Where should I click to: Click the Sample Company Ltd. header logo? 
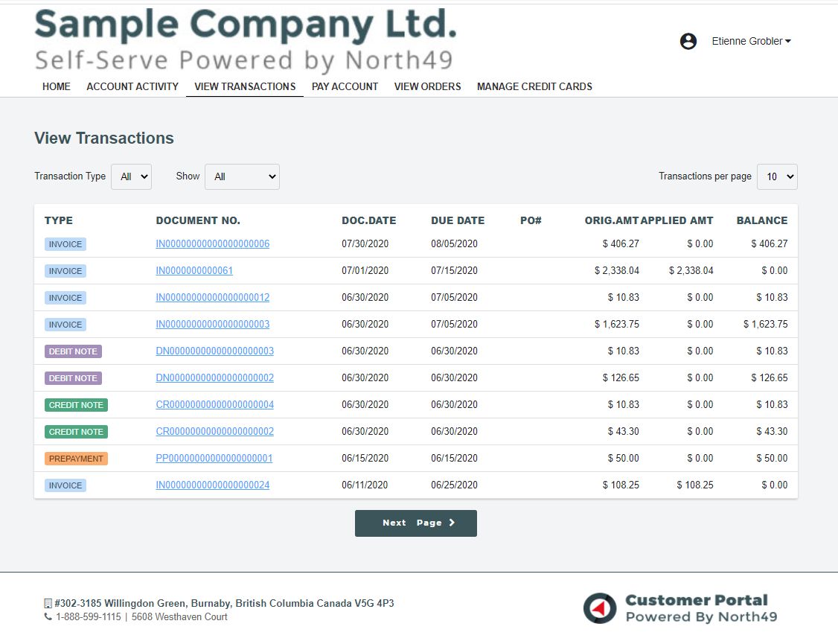click(x=245, y=40)
